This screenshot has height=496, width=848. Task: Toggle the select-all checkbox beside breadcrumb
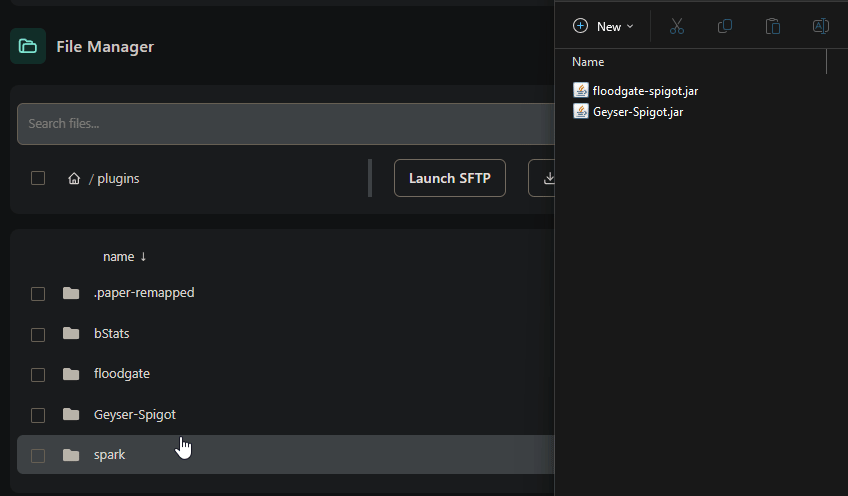click(x=38, y=178)
